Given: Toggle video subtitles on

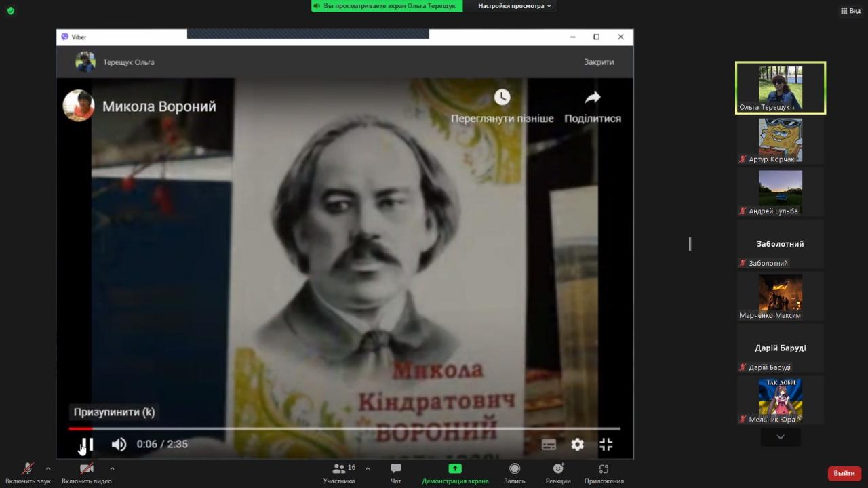Looking at the screenshot, I should click(x=549, y=445).
